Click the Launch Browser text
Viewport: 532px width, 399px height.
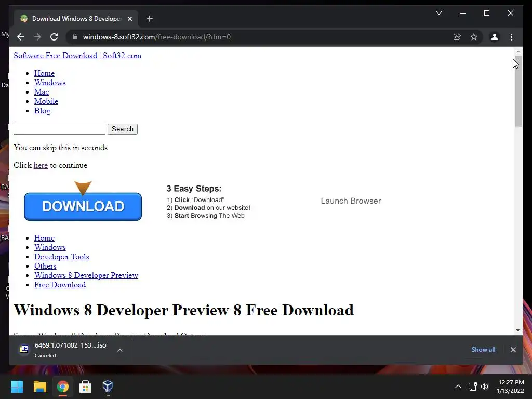coord(351,201)
